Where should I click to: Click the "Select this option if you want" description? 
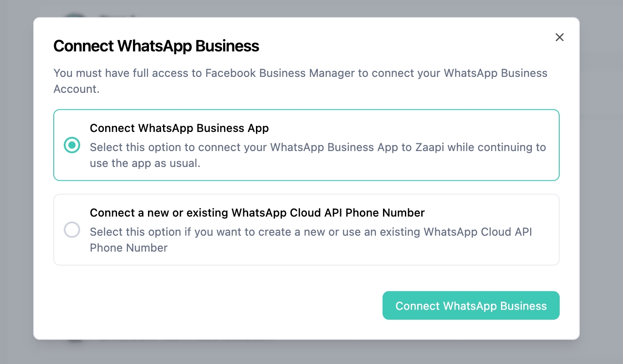311,232
